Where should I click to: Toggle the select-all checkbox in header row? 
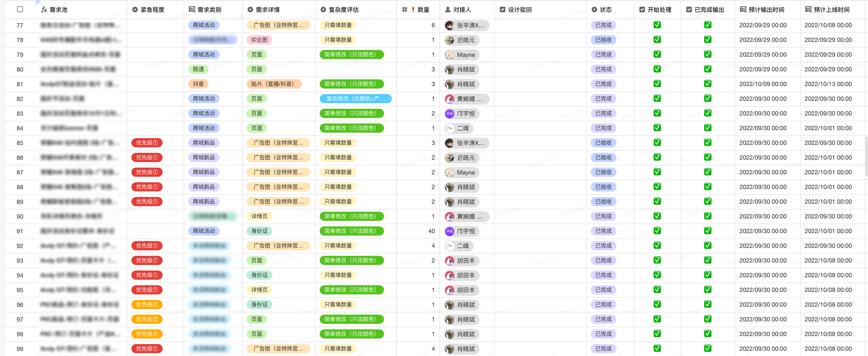20,9
